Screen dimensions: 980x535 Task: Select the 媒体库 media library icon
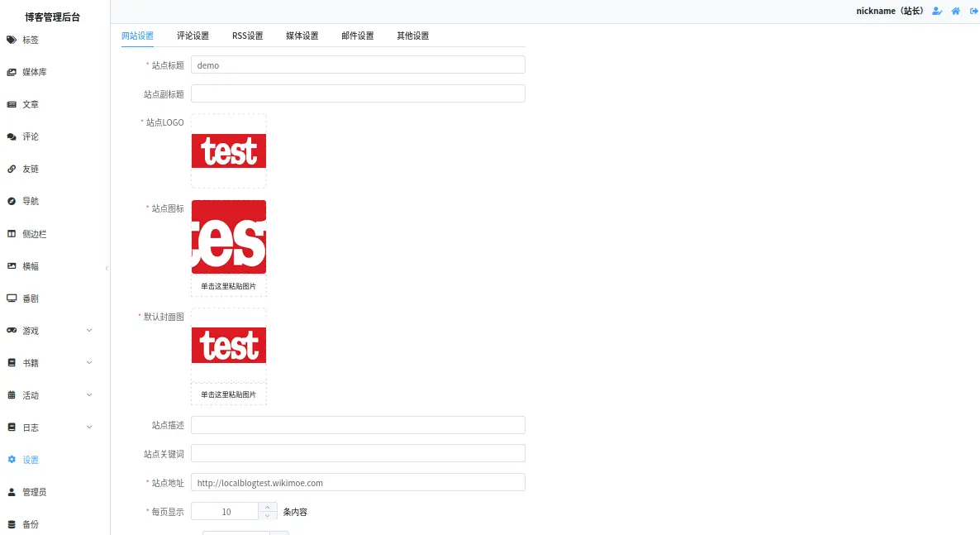[x=10, y=72]
